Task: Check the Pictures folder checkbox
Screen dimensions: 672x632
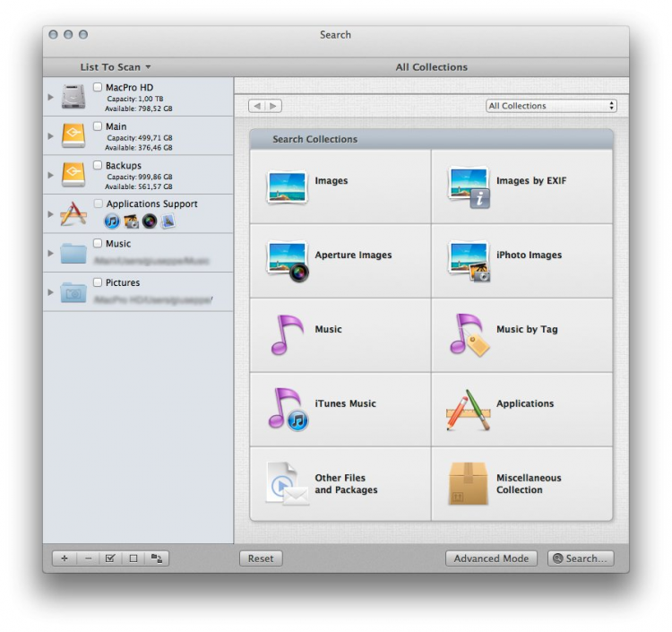Action: (98, 282)
